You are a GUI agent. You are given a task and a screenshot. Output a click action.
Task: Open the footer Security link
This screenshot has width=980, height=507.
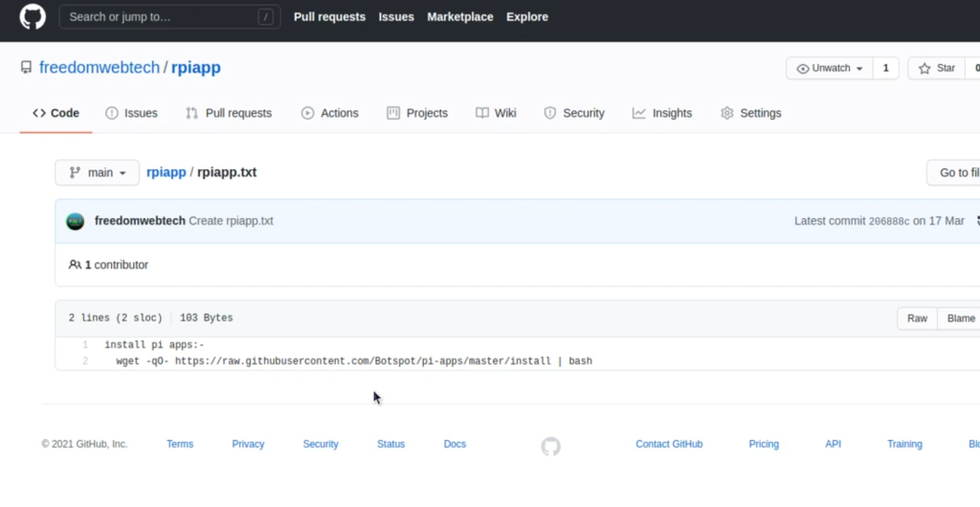point(321,444)
